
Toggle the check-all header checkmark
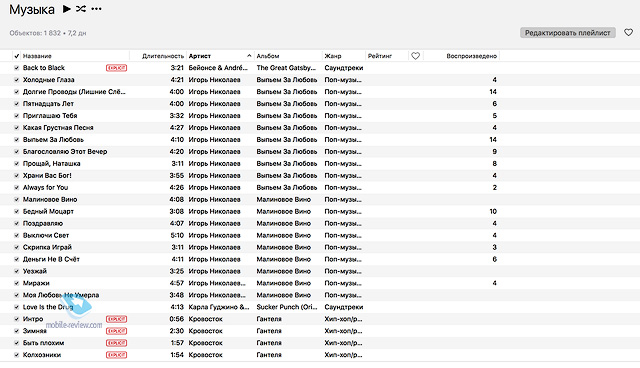[16, 56]
